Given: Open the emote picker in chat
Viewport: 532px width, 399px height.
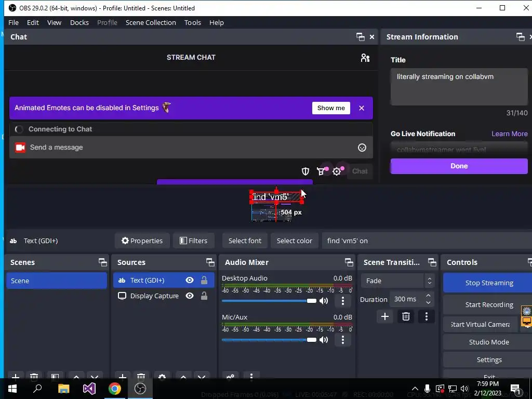Looking at the screenshot, I should point(362,148).
